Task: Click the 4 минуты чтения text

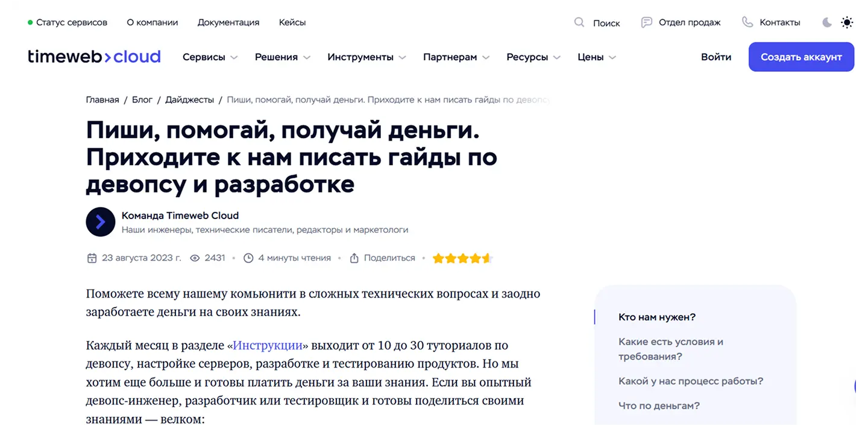Action: pyautogui.click(x=295, y=258)
